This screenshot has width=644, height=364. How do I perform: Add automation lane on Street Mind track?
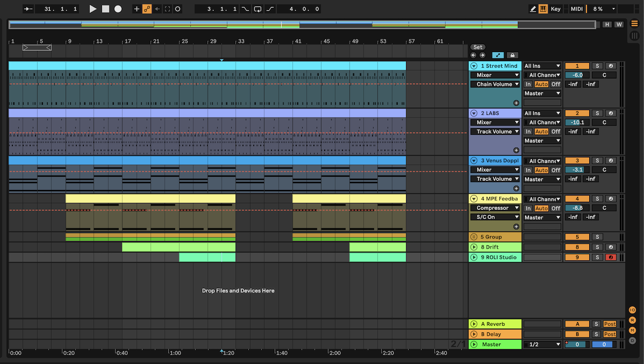coord(516,103)
